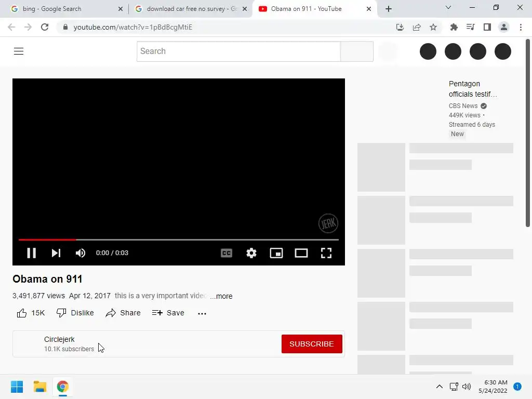Click Chrome icon in taskbar

click(63, 387)
